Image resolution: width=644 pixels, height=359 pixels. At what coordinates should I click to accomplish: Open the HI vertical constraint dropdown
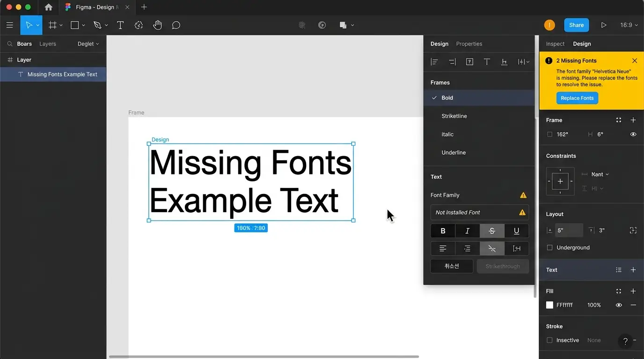click(598, 188)
